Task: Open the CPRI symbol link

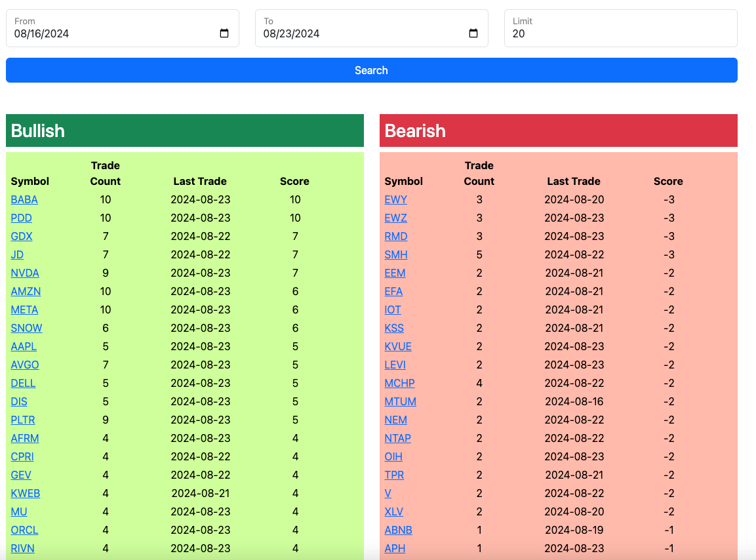Action: tap(22, 456)
